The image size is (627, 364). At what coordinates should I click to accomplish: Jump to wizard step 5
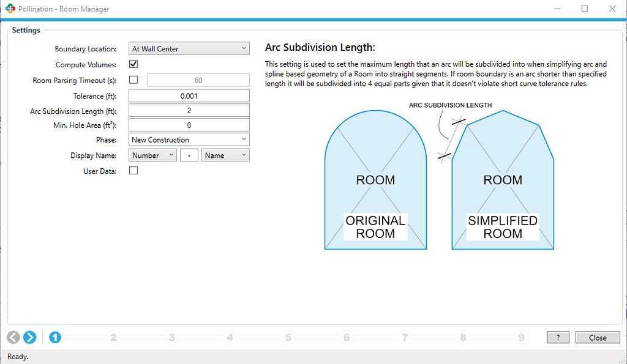288,337
